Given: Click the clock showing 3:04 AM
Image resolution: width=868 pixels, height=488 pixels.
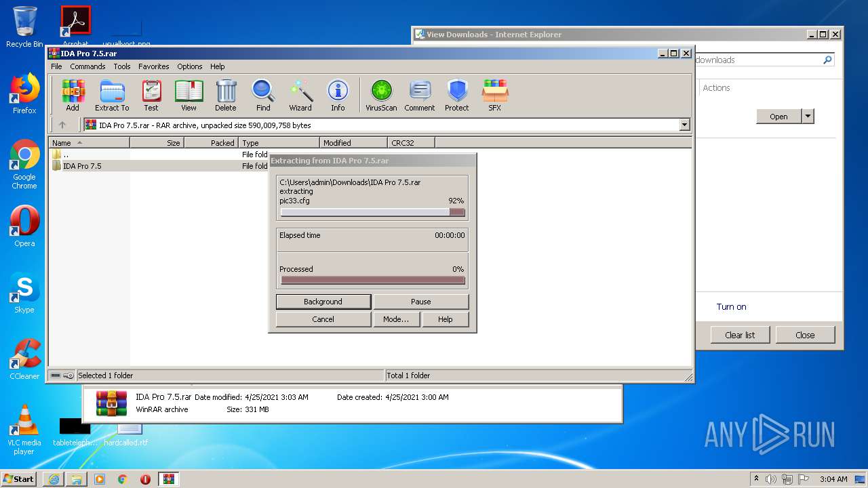Looking at the screenshot, I should 833,479.
